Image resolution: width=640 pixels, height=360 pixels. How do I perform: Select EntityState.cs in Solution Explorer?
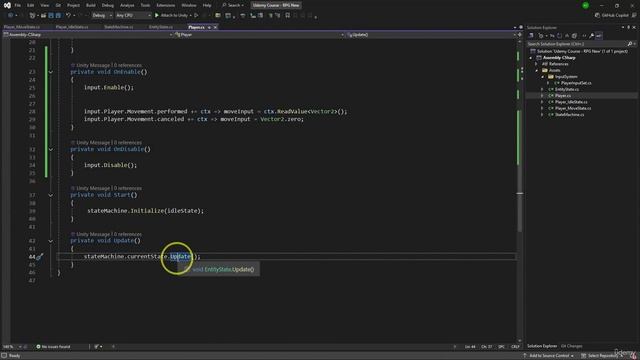pyautogui.click(x=567, y=89)
